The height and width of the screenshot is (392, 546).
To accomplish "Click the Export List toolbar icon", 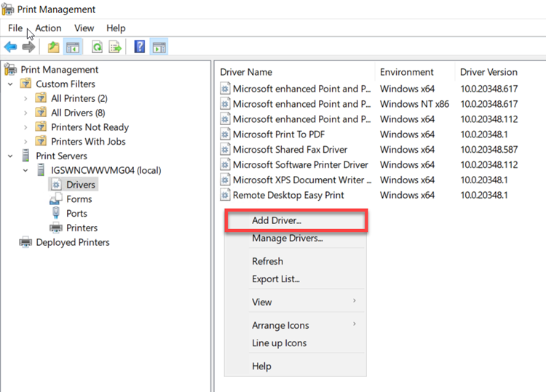I will coord(115,47).
